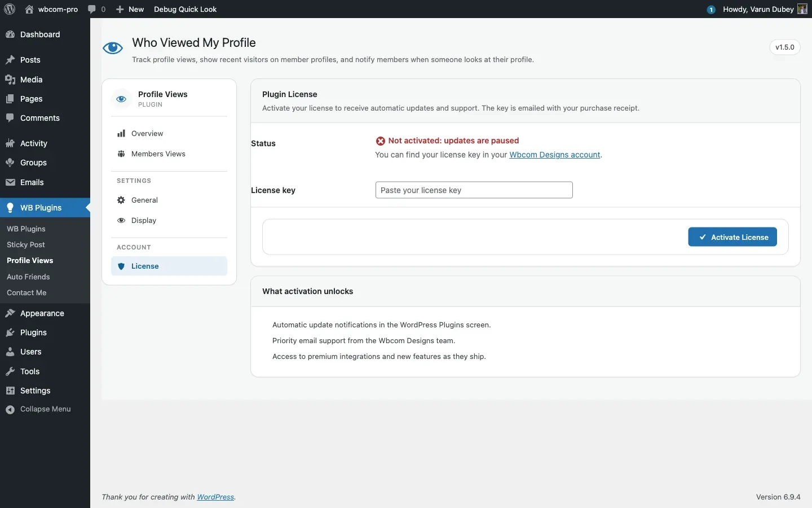Viewport: 812px width, 508px height.
Task: Switch to the Members Views tab
Action: coord(169,154)
